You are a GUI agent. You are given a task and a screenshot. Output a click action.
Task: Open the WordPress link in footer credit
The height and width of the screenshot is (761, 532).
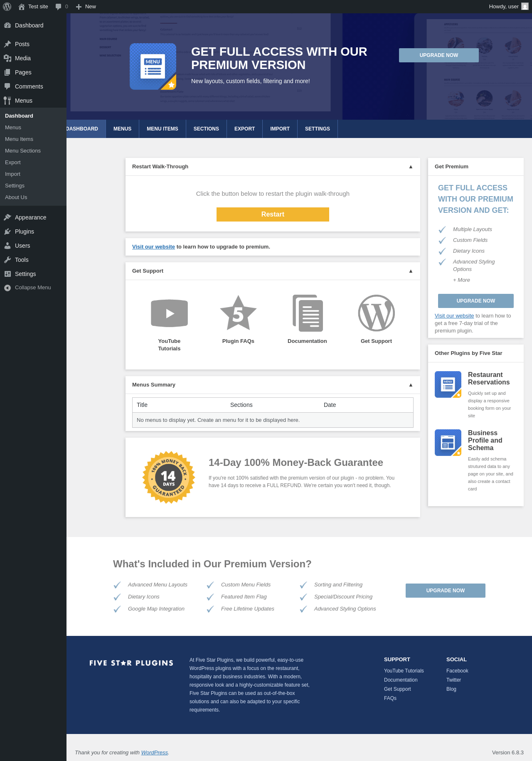pyautogui.click(x=155, y=753)
